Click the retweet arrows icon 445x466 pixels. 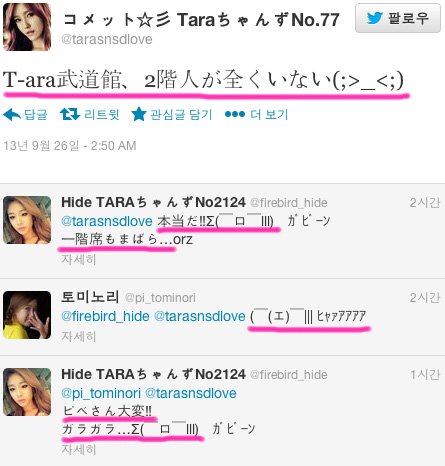[70, 114]
